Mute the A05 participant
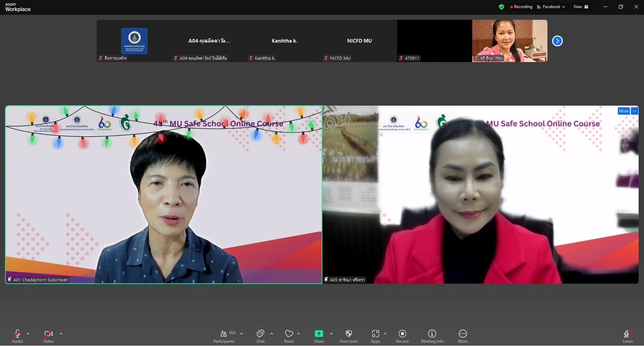 tap(623, 111)
